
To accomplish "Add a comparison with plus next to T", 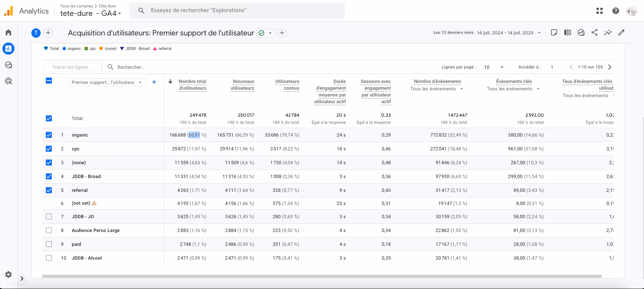I will point(48,33).
